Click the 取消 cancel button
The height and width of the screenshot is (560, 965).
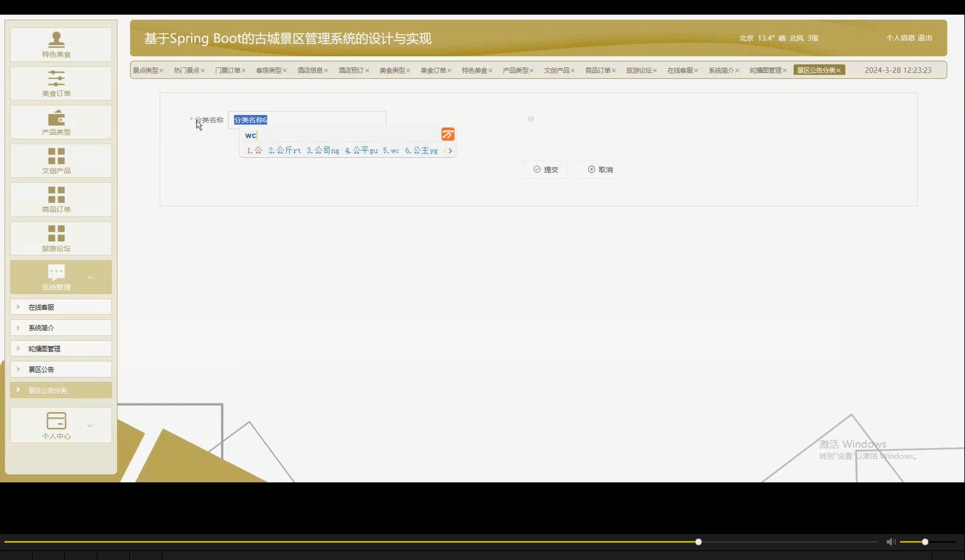600,169
